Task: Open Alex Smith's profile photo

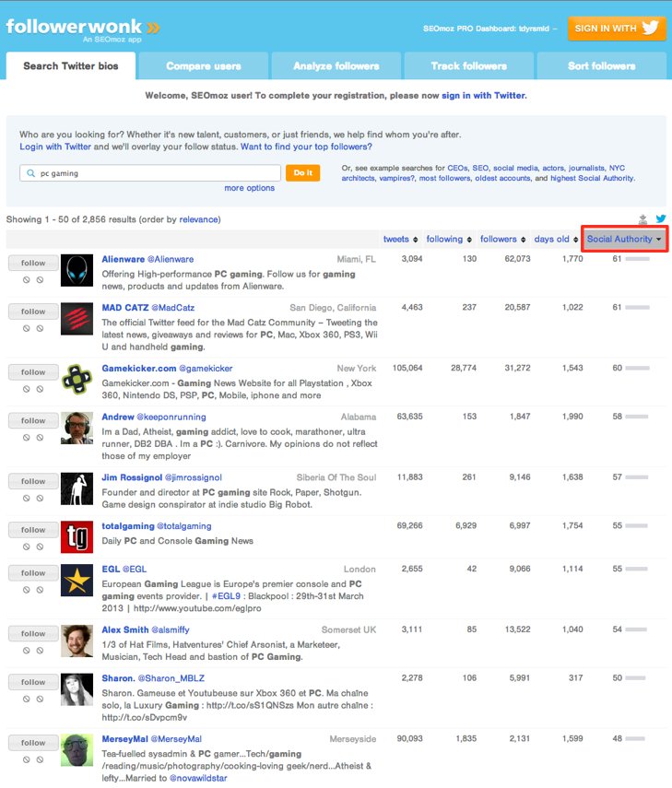Action: (77, 641)
